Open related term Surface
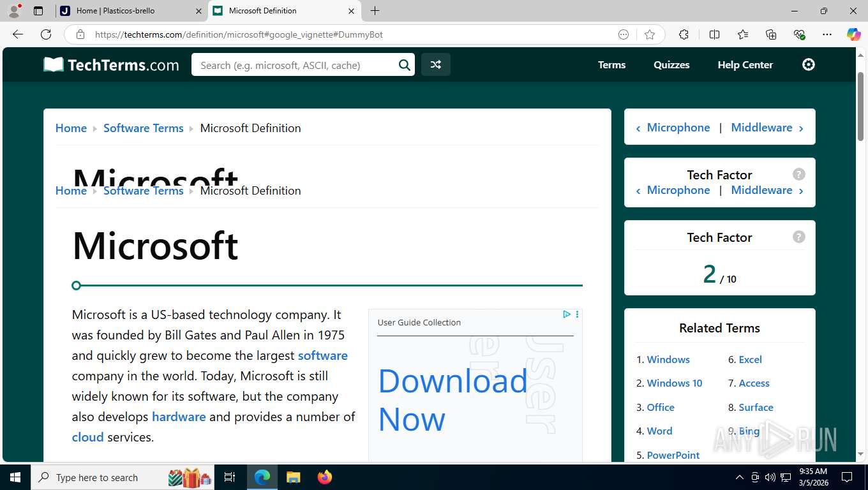 click(756, 407)
